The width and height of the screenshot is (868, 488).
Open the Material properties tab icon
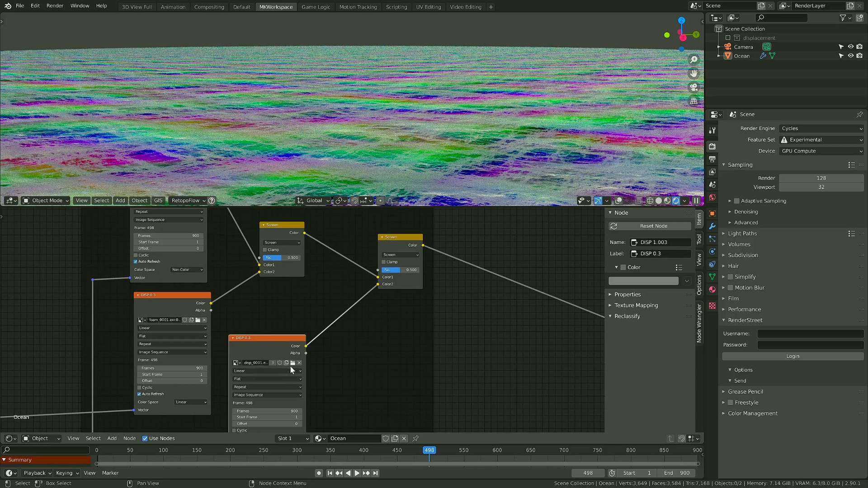712,290
